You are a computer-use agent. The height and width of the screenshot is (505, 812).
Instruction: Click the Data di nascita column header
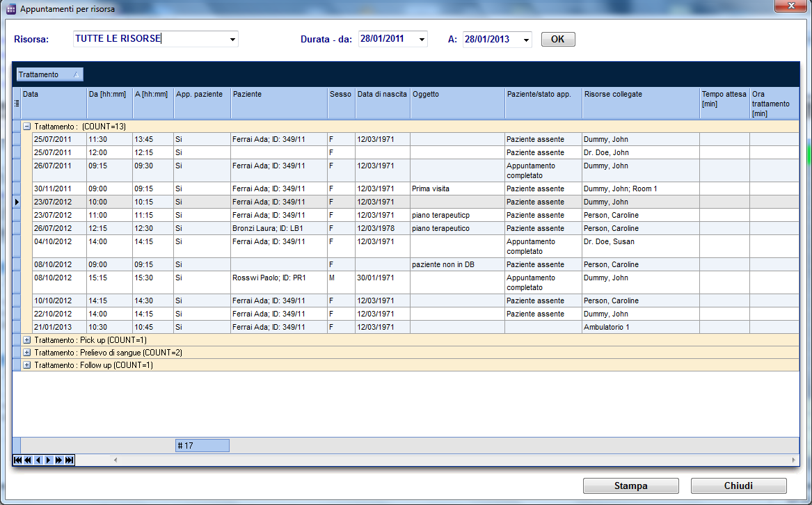click(383, 103)
